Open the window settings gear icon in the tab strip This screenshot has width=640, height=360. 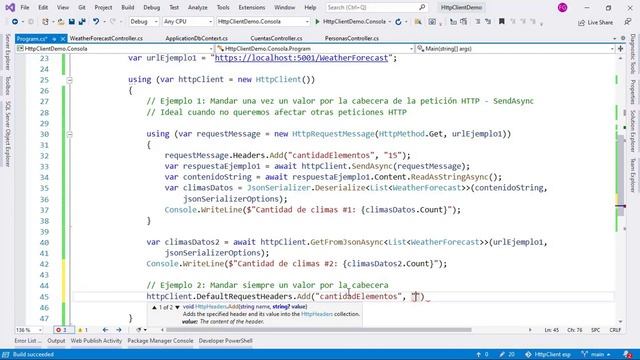(623, 38)
